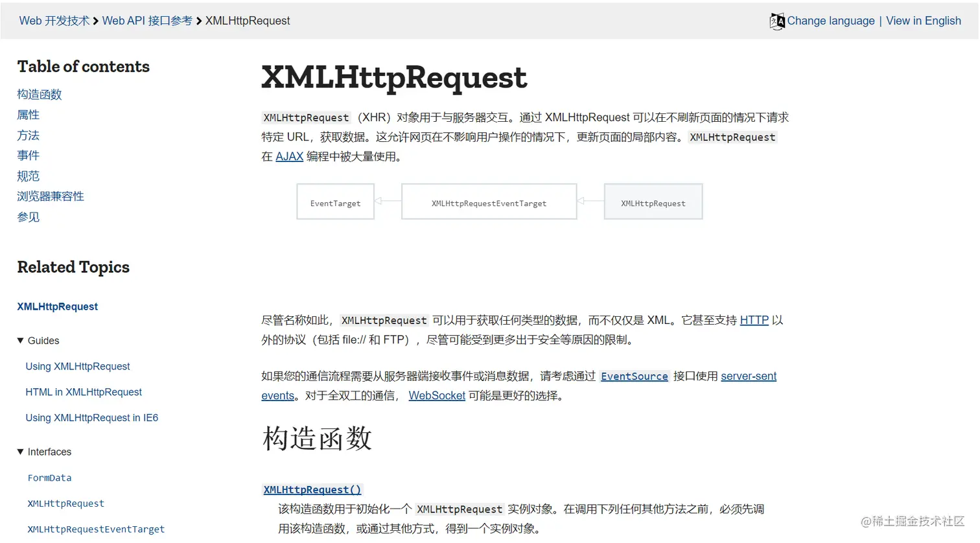This screenshot has width=980, height=543.
Task: Jump to 构造函数 in table of contents
Action: pos(40,95)
